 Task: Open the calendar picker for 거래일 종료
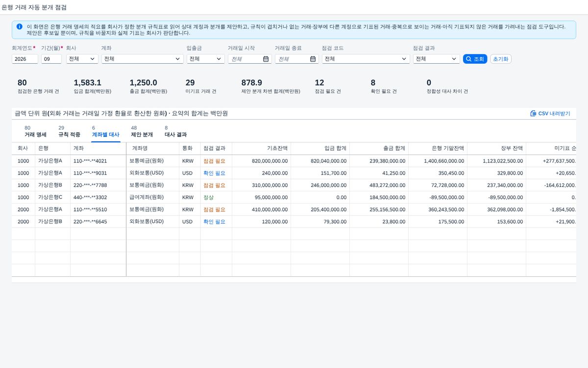click(x=313, y=59)
